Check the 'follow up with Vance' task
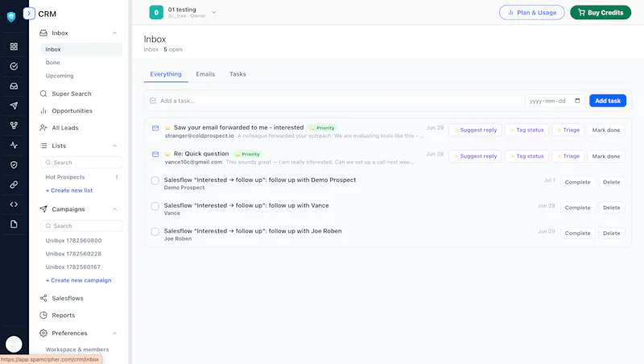This screenshot has width=644, height=364. click(x=155, y=206)
